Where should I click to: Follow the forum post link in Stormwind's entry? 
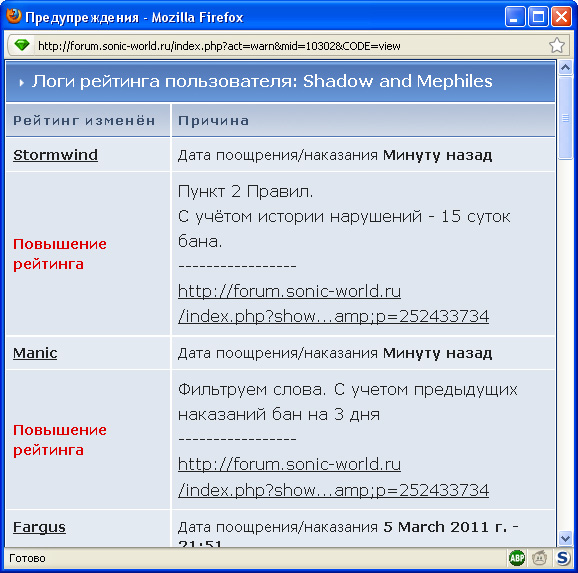pos(333,304)
